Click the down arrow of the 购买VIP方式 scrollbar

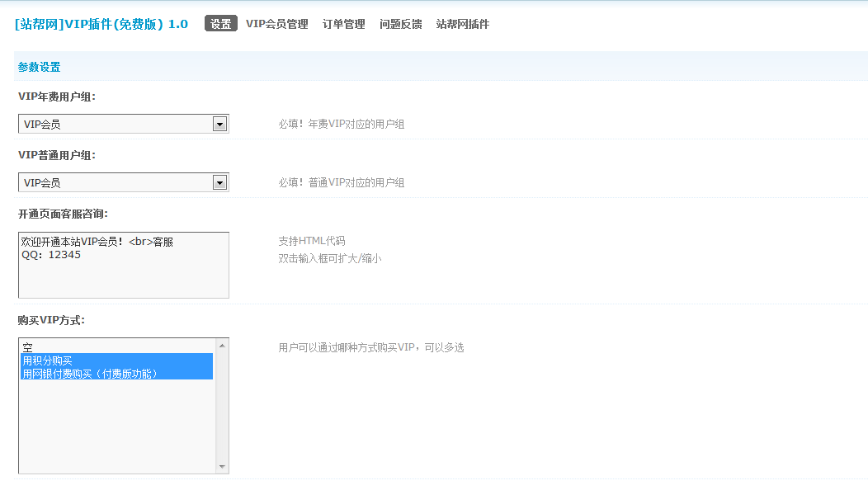tap(221, 467)
